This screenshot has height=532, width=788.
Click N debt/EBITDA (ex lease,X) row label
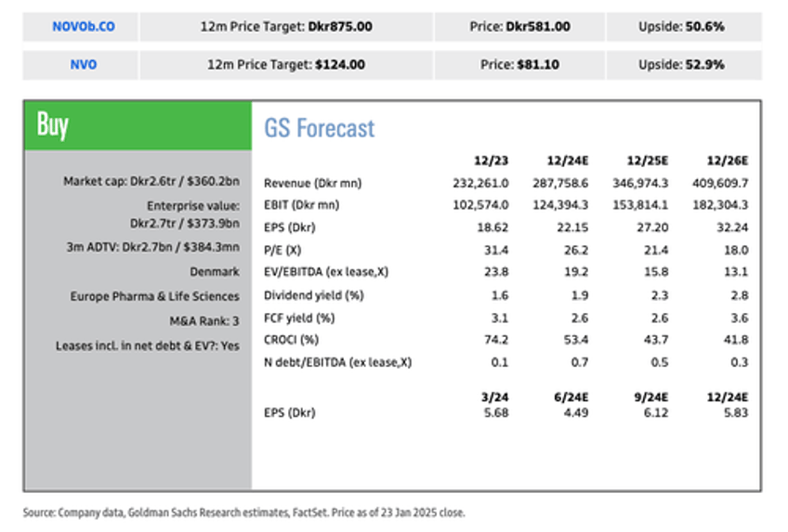pyautogui.click(x=337, y=362)
